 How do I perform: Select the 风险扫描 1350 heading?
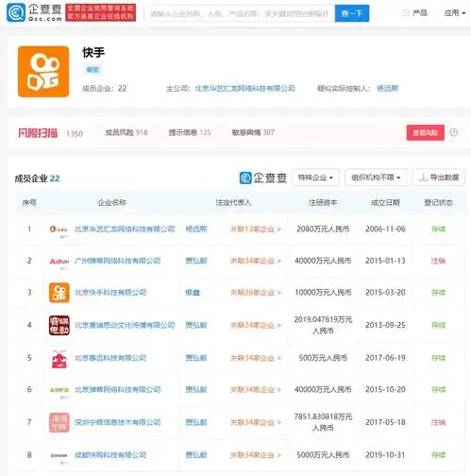pyautogui.click(x=50, y=133)
